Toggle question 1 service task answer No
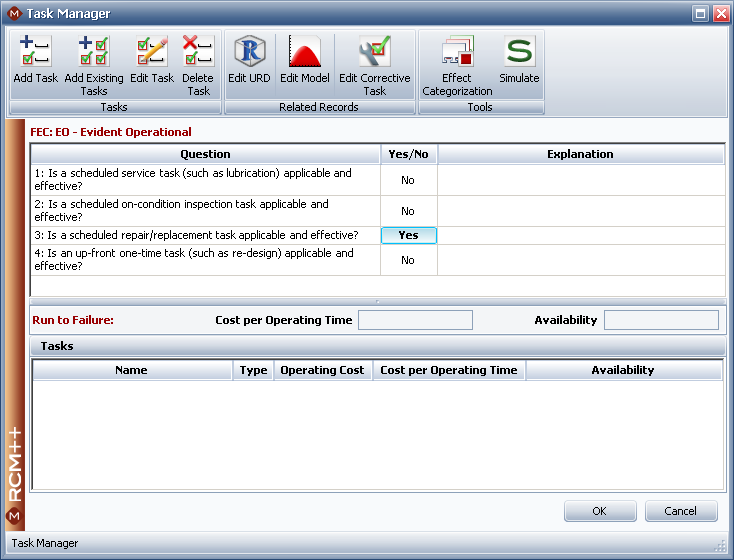734x560 pixels. coord(408,180)
